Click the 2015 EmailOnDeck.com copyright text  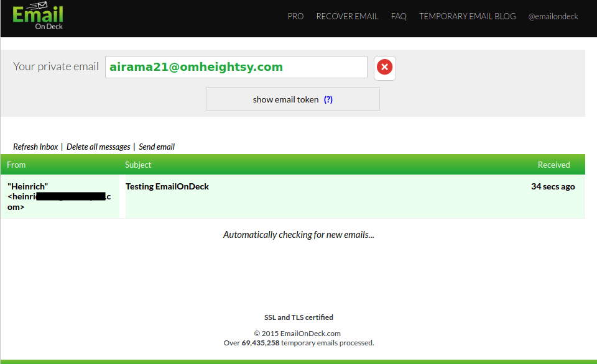[x=297, y=333]
